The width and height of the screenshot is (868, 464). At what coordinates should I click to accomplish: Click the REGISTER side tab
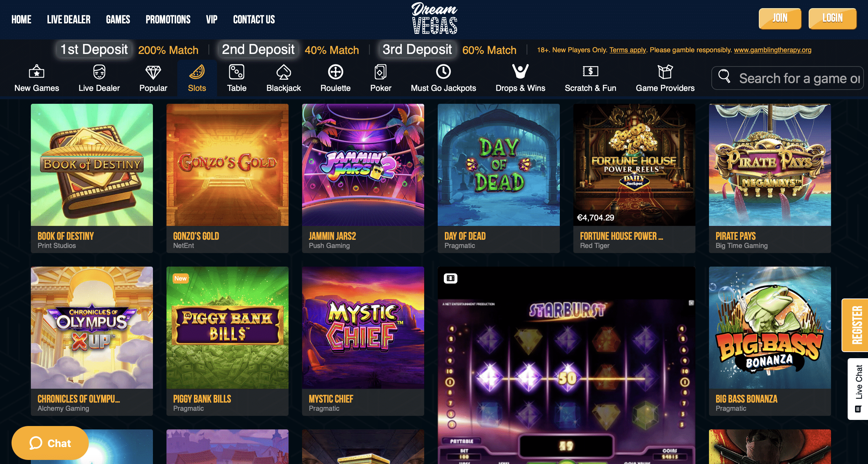[x=856, y=325]
